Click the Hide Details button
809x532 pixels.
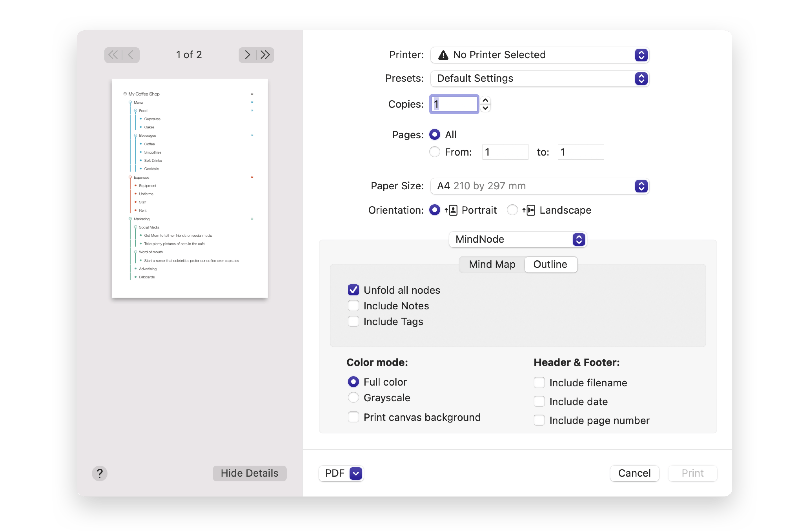pos(249,473)
